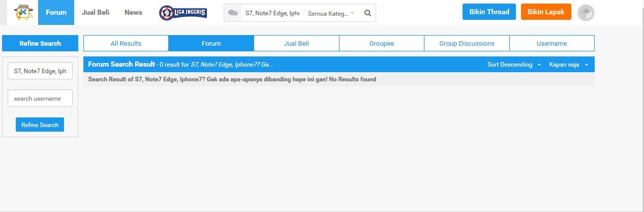
Task: Click the Forum Search Result heading text
Action: [x=121, y=64]
